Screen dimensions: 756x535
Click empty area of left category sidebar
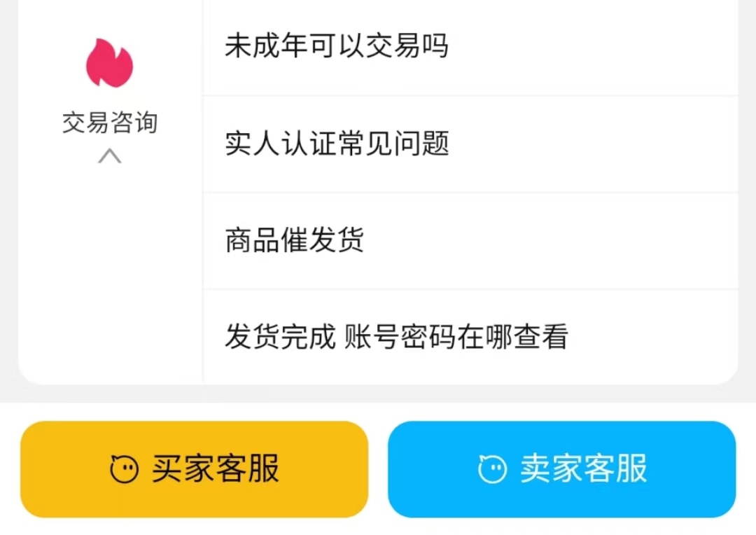point(110,280)
